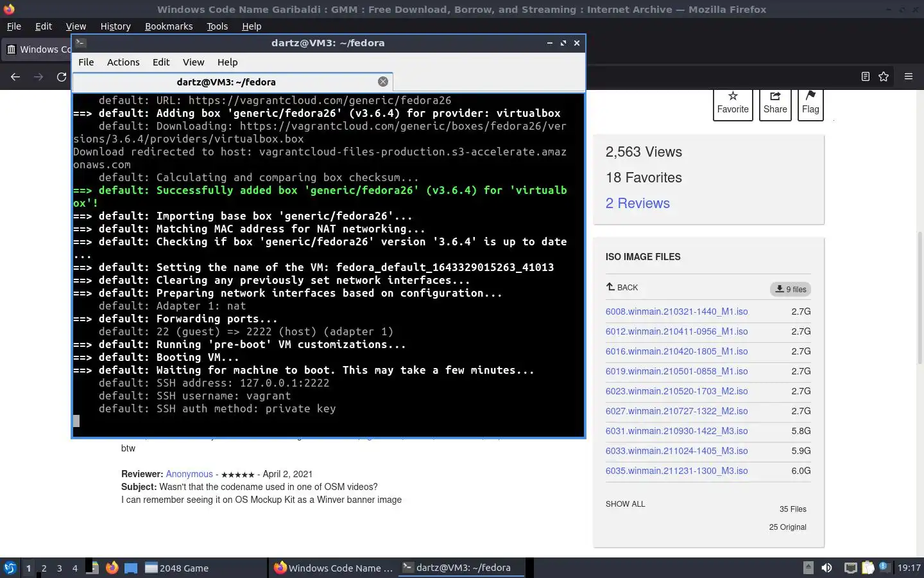This screenshot has width=924, height=578.
Task: Click the network connection tray icon
Action: point(850,568)
